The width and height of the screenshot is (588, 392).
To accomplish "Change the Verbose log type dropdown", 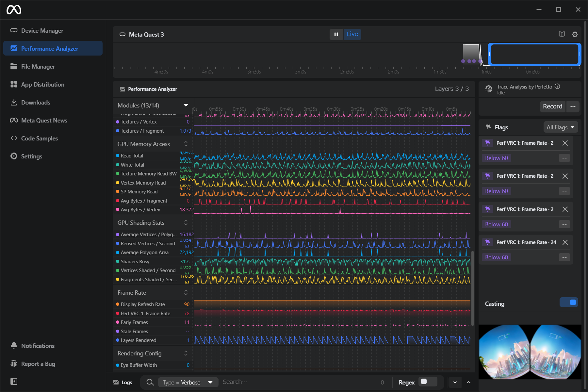I will 188,382.
